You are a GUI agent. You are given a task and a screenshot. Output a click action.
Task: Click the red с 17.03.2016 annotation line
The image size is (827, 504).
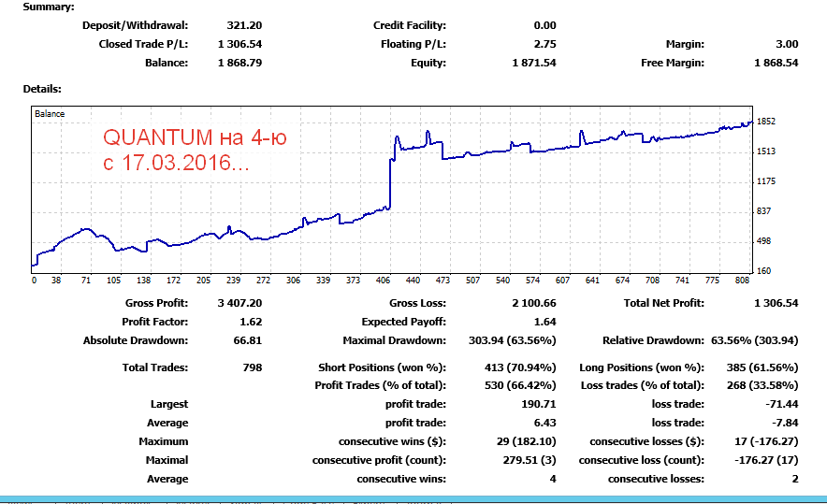[x=176, y=163]
